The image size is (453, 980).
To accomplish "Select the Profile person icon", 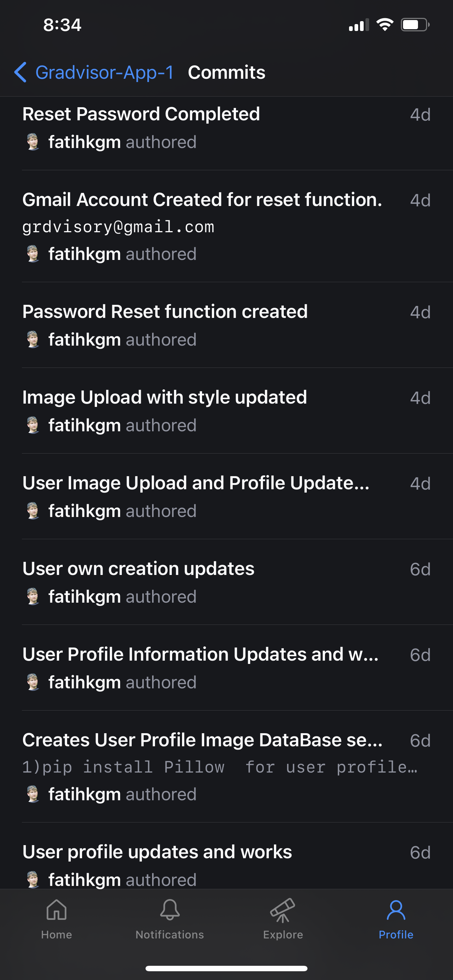I will coord(396,910).
